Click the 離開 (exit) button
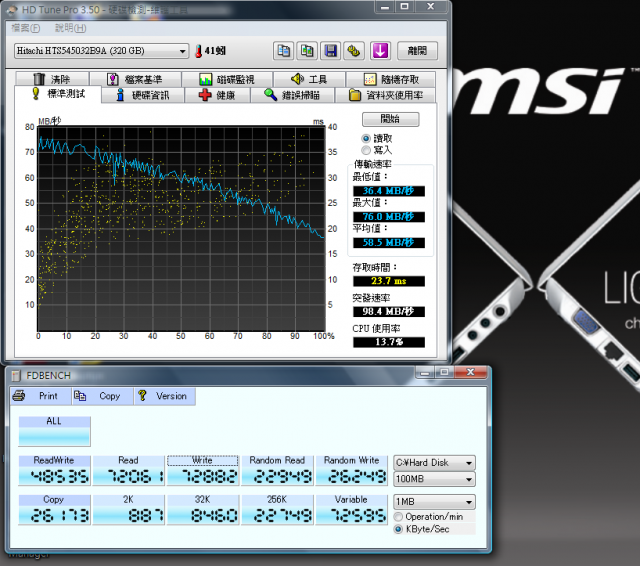Image resolution: width=640 pixels, height=566 pixels. click(x=417, y=51)
